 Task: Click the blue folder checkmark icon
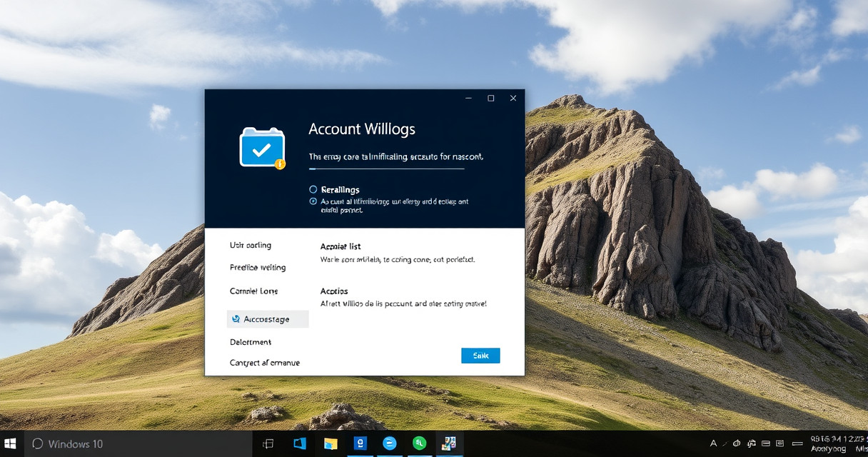coord(262,148)
